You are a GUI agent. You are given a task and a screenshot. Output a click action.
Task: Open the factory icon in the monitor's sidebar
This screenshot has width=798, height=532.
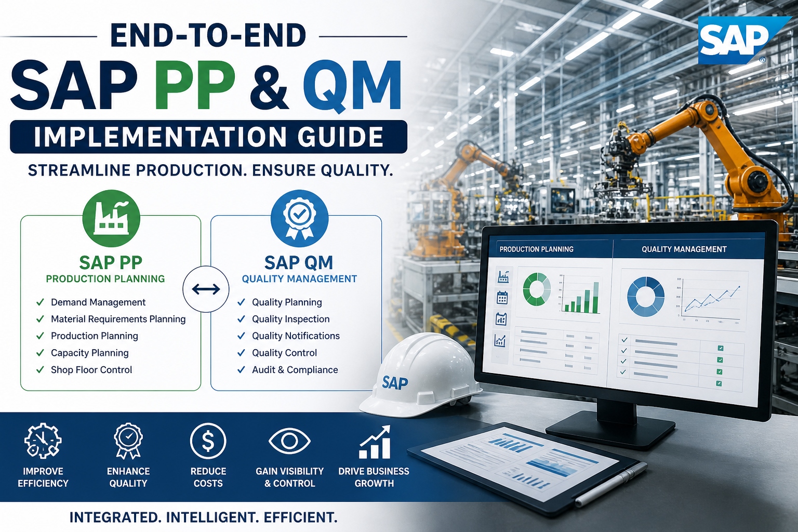tap(503, 276)
